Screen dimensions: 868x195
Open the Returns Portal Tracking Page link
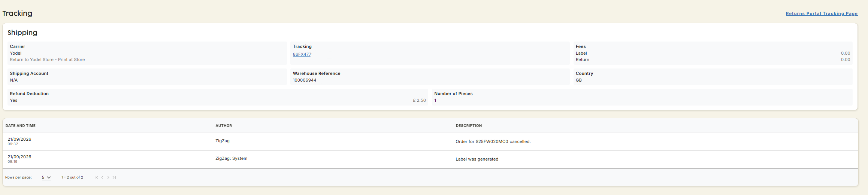822,13
